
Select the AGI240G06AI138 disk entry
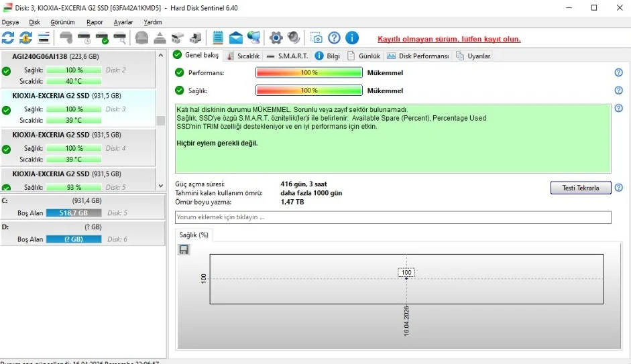(78, 69)
